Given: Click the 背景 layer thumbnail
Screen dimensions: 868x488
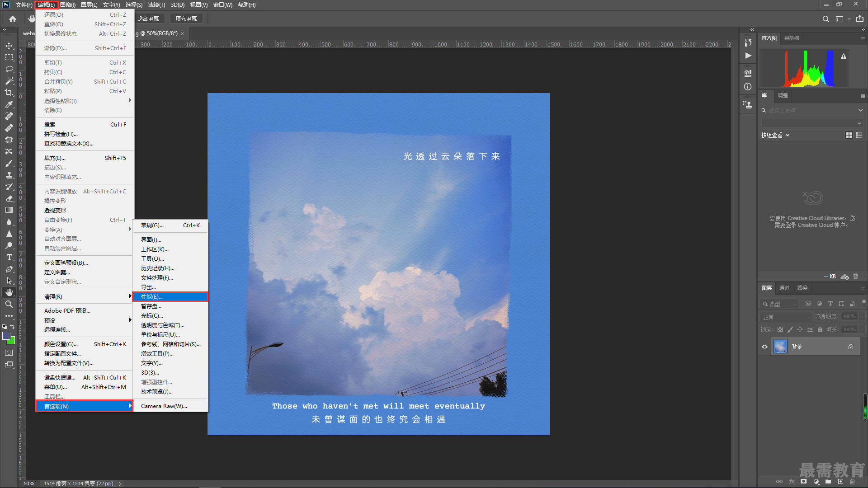Looking at the screenshot, I should coord(780,347).
